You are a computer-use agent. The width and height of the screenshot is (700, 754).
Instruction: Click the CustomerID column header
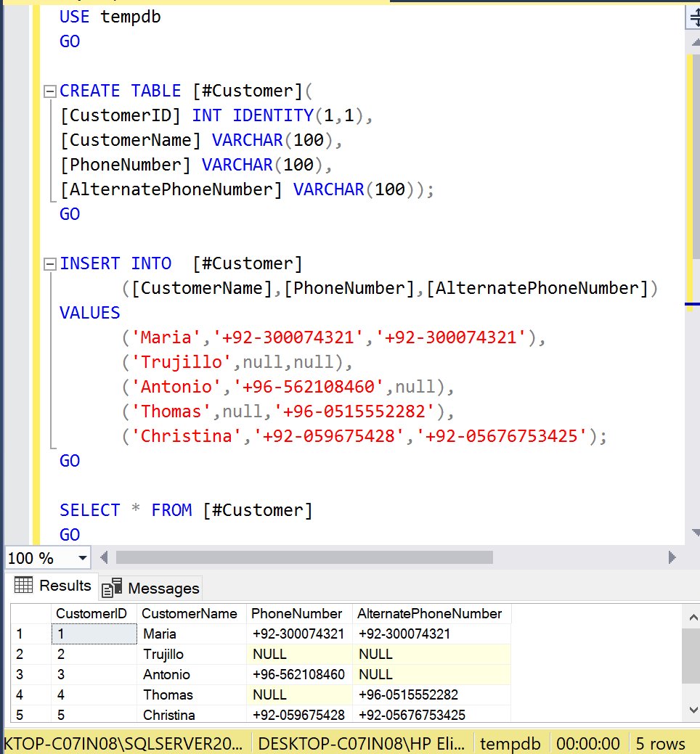(x=91, y=614)
